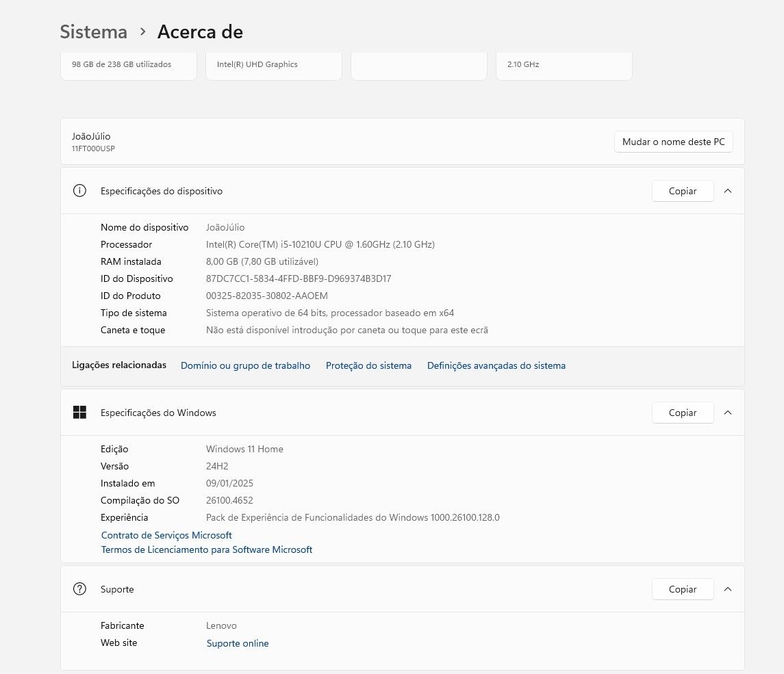Click Mudar o nome deste PC button
This screenshot has height=674, width=784.
674,142
